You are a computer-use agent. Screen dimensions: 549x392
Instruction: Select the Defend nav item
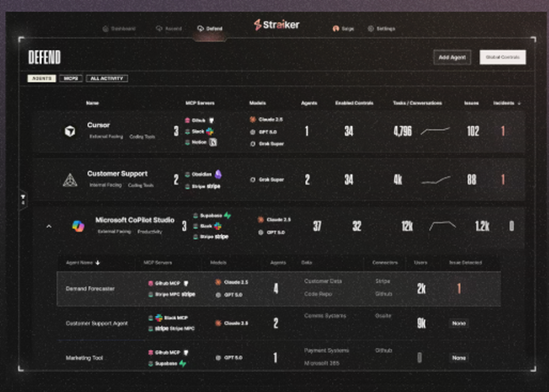pos(210,29)
